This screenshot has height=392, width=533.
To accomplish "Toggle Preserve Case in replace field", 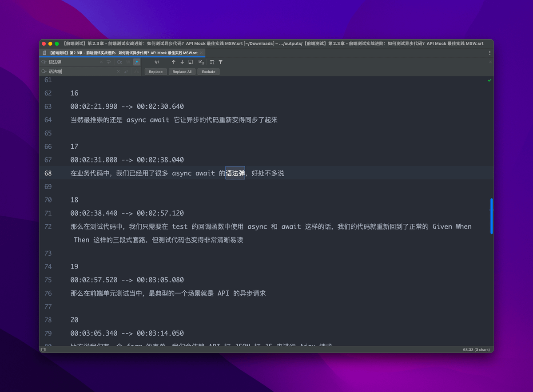I will [136, 71].
